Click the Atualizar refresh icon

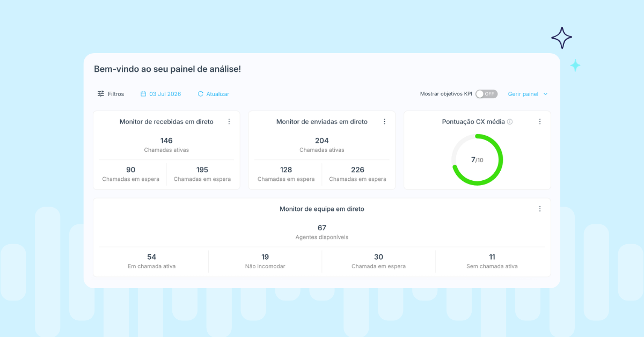coord(201,94)
